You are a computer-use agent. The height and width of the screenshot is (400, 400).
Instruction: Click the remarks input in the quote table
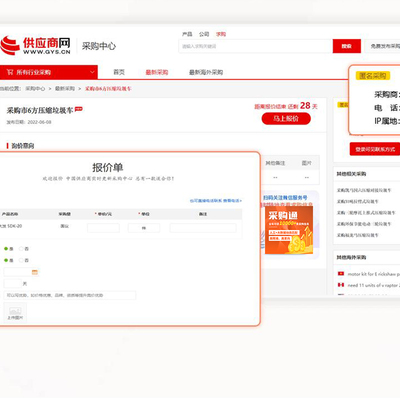[x=203, y=228]
